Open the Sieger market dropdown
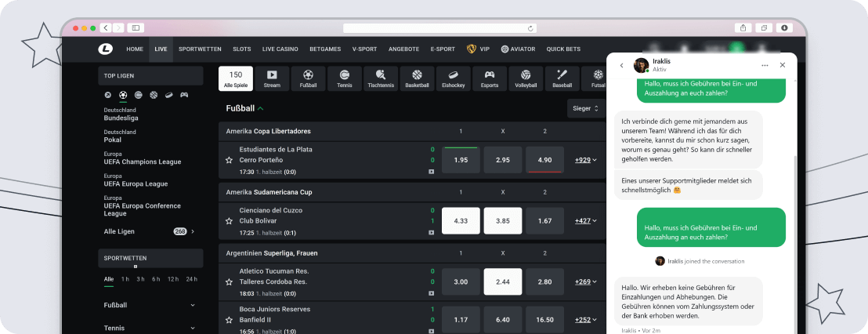Viewport: 868px width, 334px height. (586, 108)
